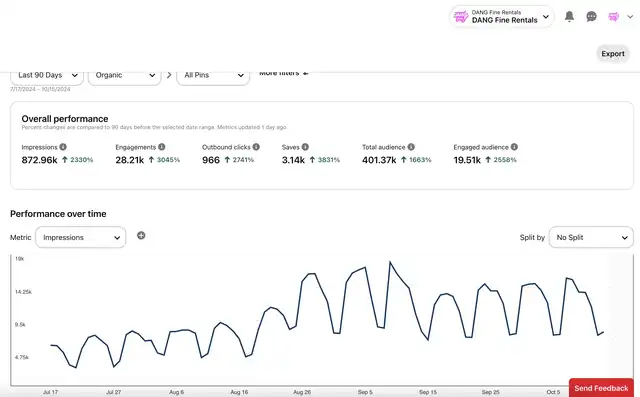The width and height of the screenshot is (640, 397).
Task: Click the Sep 5 label on chart axis
Action: 365,392
